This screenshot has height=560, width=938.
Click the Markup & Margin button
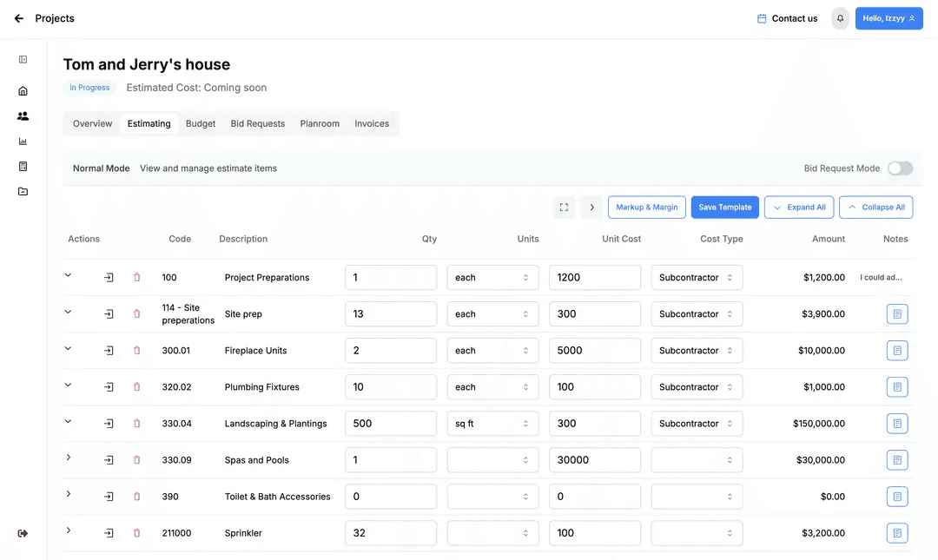pos(647,208)
